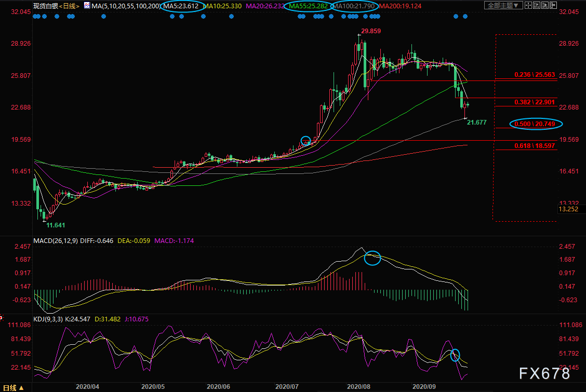Click the 现货白银 instrument name
The width and height of the screenshot is (586, 392).
pos(45,6)
